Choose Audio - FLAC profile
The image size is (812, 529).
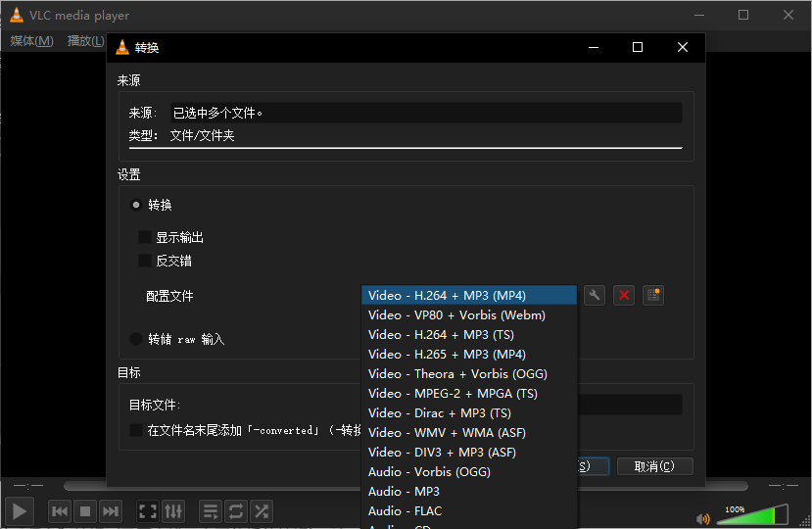pos(468,511)
